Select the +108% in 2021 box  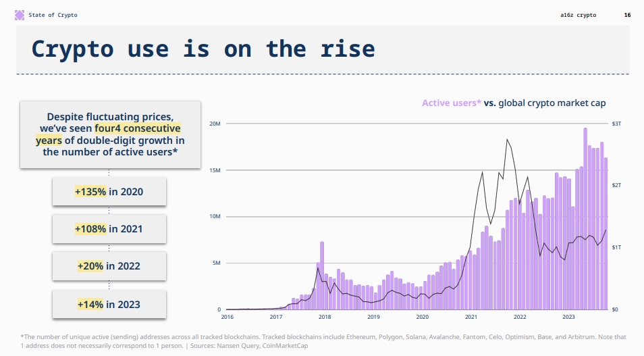[109, 229]
